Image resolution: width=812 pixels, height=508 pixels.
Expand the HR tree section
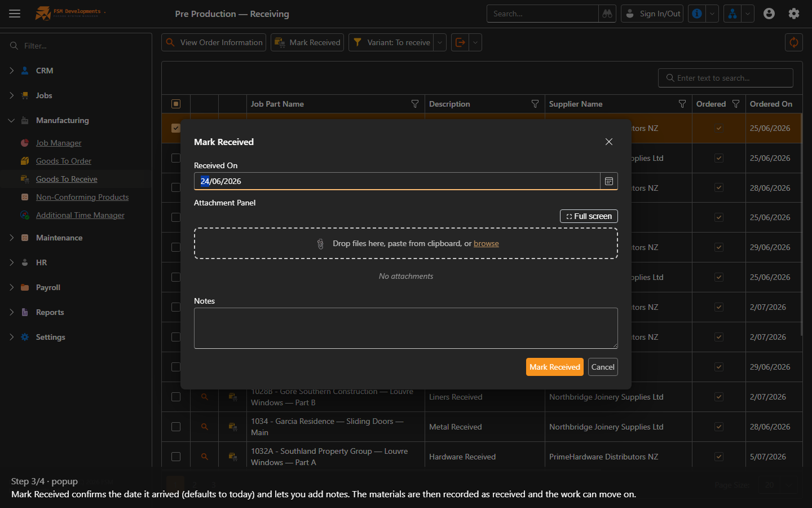[x=11, y=262]
